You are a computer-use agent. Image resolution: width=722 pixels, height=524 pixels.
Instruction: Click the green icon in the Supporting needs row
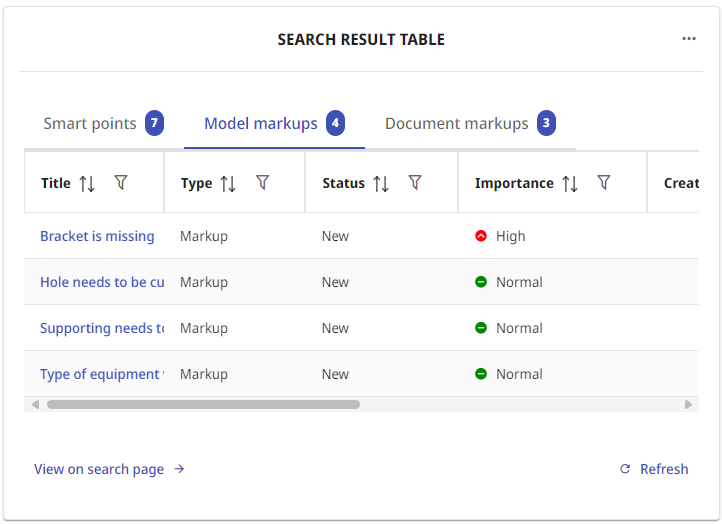pyautogui.click(x=481, y=328)
